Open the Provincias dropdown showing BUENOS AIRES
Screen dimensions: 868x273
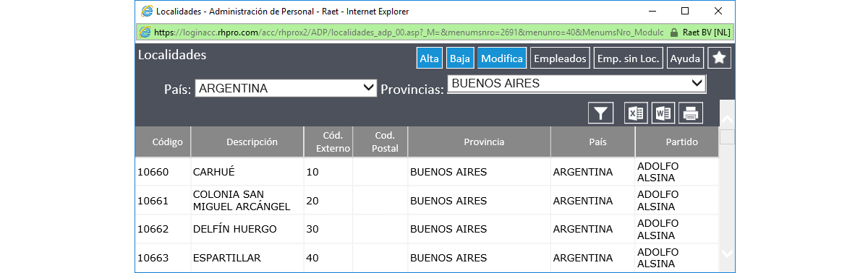(576, 84)
